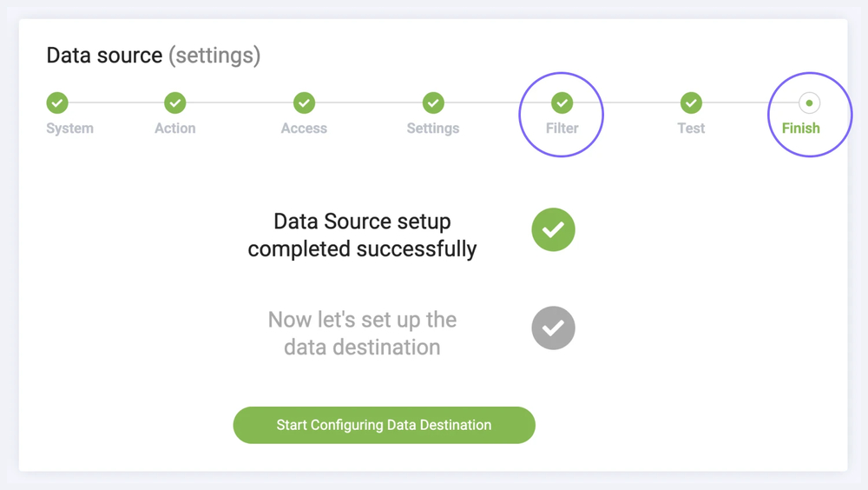
Task: Click the System step checkmark icon
Action: click(x=57, y=103)
